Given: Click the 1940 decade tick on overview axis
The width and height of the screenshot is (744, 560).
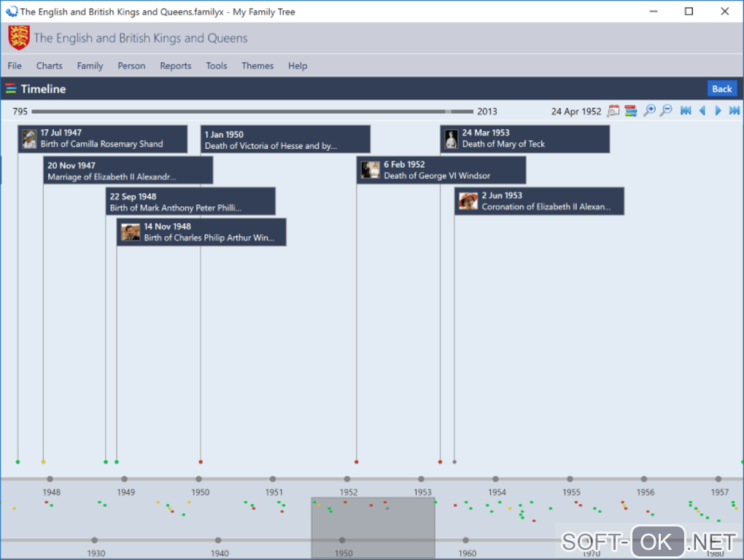Looking at the screenshot, I should (218, 540).
